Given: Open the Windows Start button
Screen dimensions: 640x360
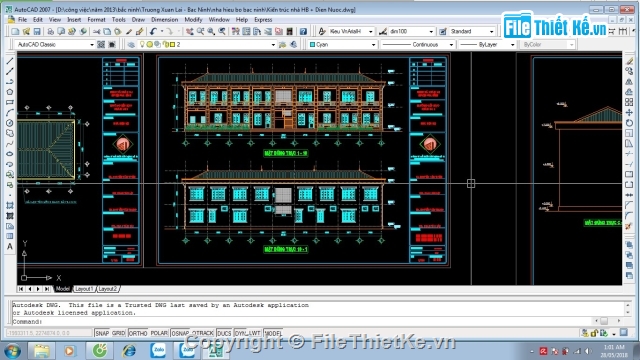Looking at the screenshot, I should tap(12, 350).
